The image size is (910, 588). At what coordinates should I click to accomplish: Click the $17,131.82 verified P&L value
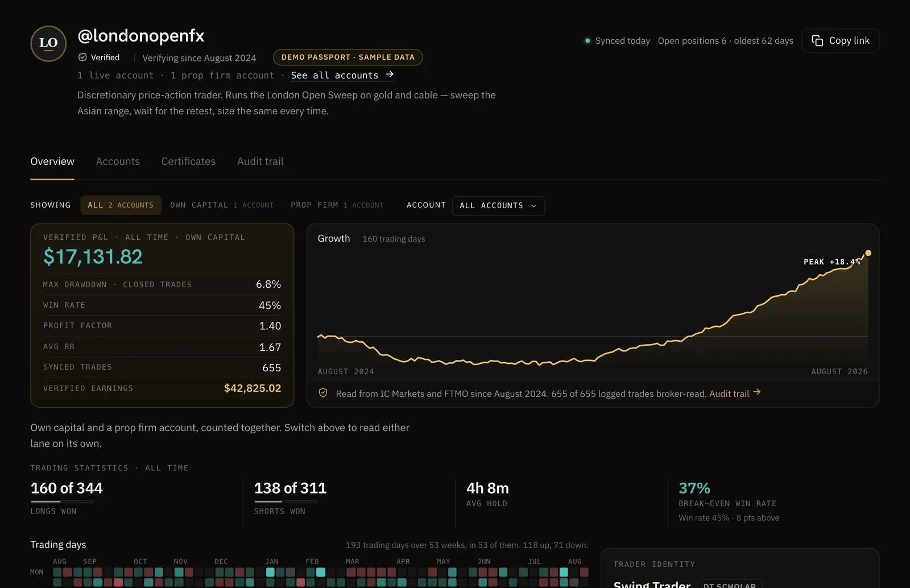[x=93, y=257]
